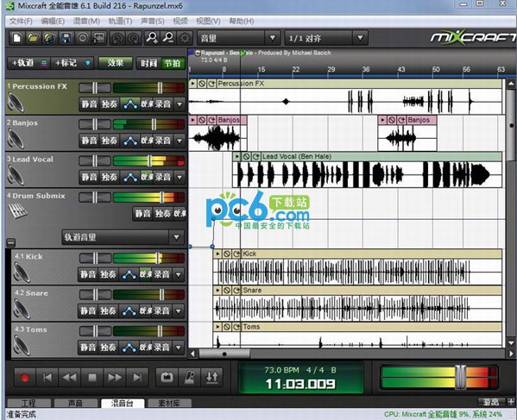Click the loop mode icon in transport

167,377
